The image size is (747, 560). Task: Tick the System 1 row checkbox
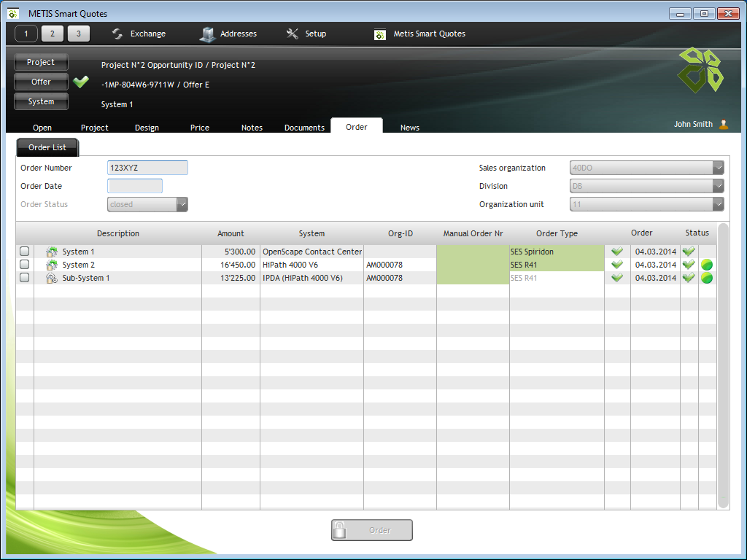click(25, 251)
